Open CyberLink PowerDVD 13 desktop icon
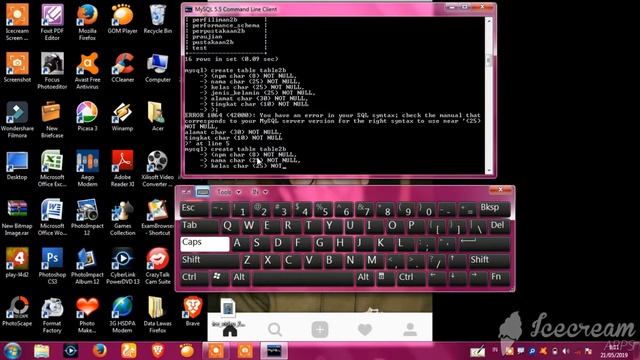 tap(122, 266)
